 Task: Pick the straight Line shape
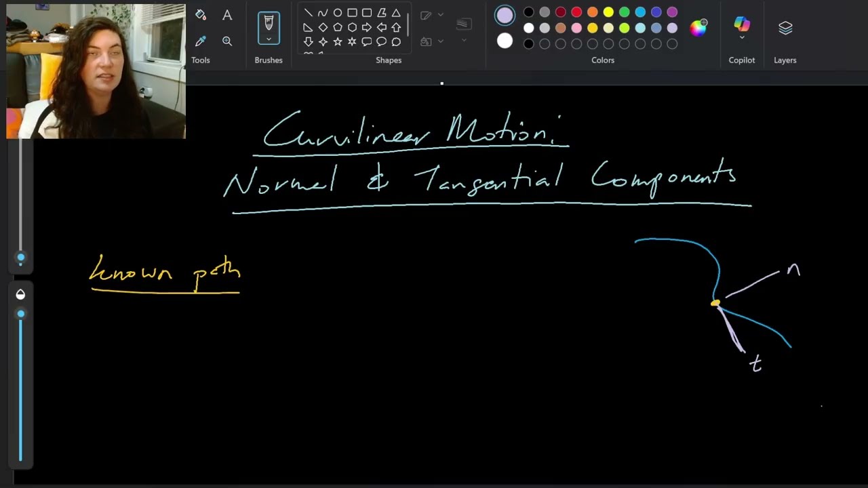tap(308, 13)
